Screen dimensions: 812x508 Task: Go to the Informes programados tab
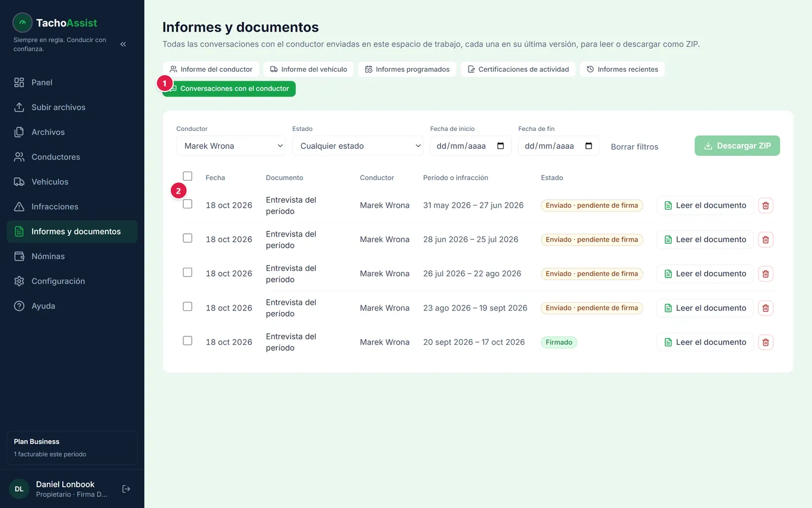pos(407,69)
